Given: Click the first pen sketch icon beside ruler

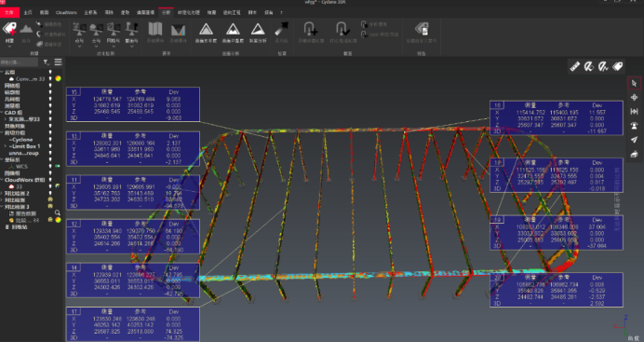Looking at the screenshot, I should 589,66.
